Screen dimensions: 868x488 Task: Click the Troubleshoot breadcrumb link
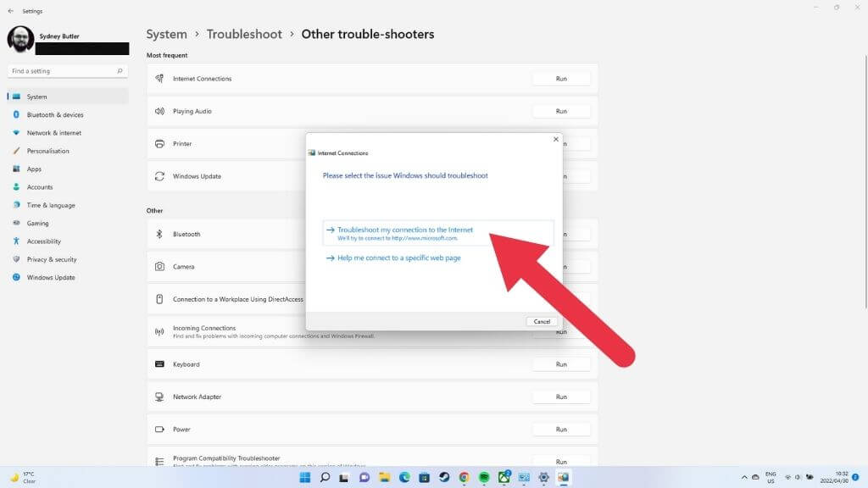click(x=244, y=34)
